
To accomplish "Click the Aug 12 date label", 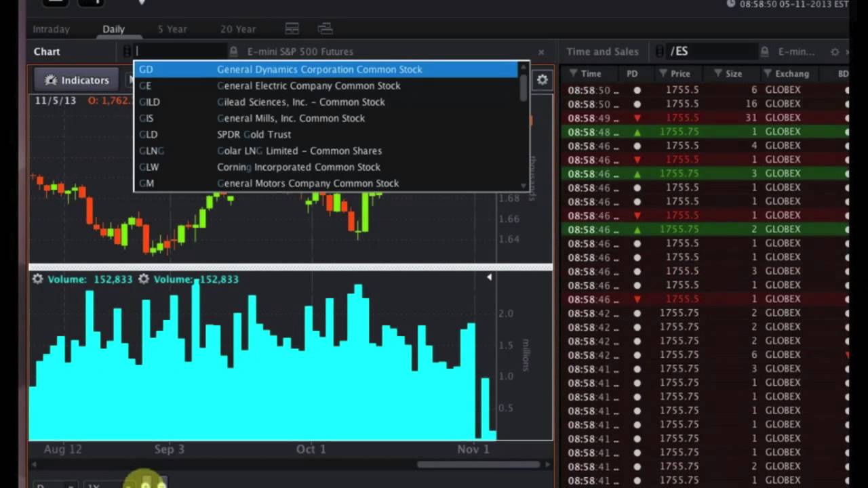I will pos(63,449).
